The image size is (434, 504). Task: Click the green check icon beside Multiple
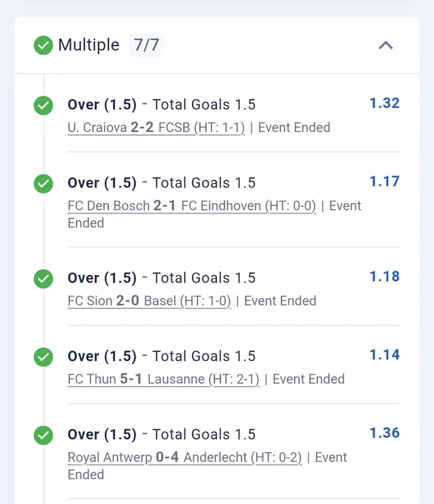43,45
